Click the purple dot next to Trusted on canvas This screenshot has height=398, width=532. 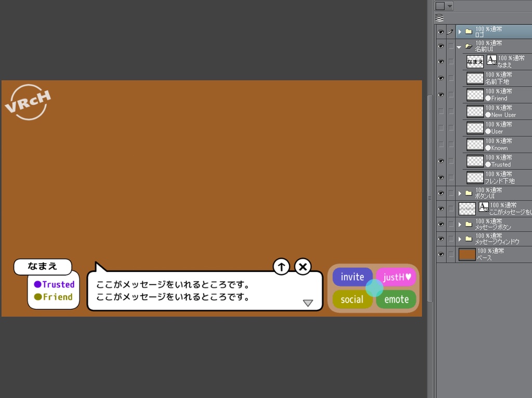(37, 284)
